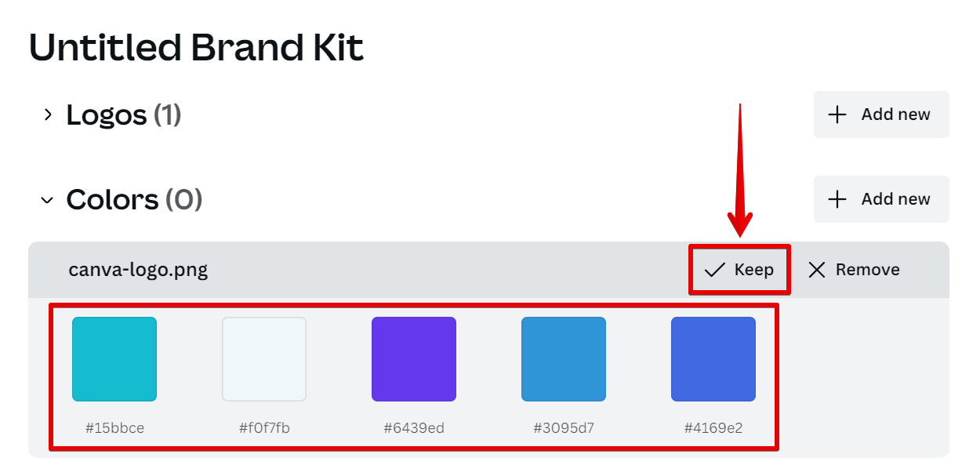Add a new color with Add new

(881, 199)
